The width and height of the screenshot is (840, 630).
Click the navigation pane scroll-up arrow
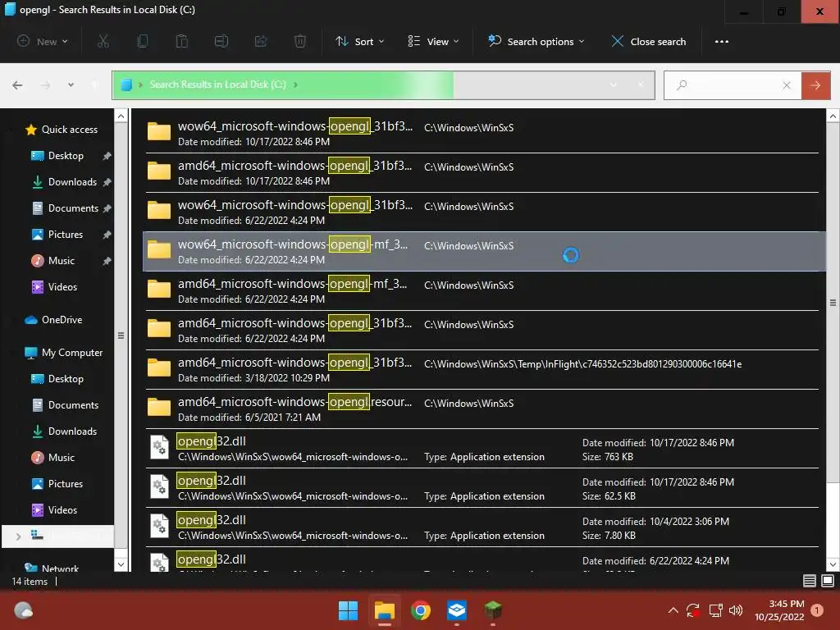click(121, 116)
